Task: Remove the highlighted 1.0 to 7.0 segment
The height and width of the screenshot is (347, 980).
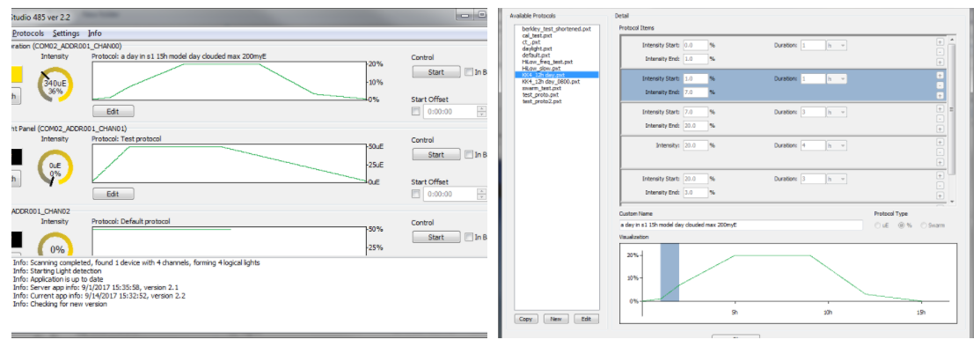Action: click(940, 85)
